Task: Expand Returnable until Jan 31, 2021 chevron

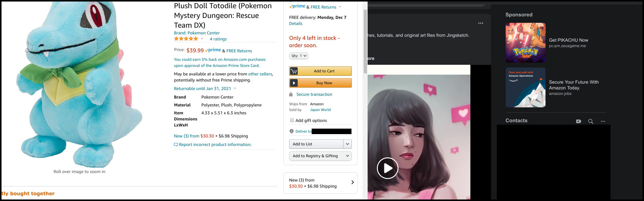Action: (x=235, y=88)
